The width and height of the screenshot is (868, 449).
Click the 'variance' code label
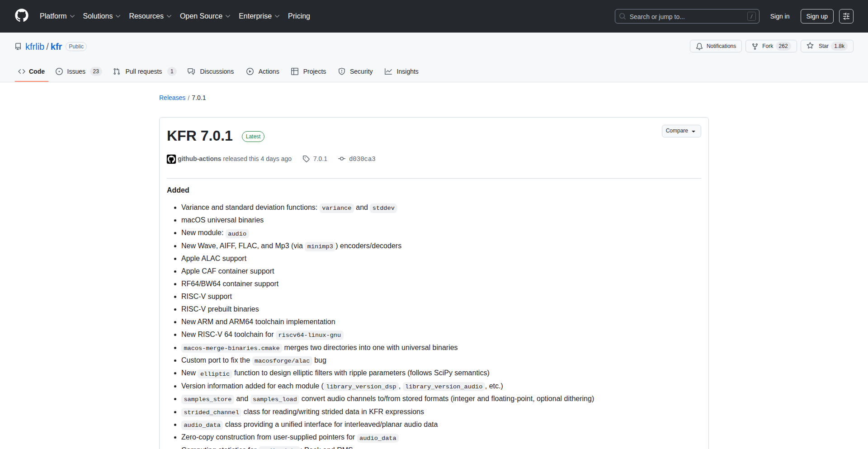337,208
